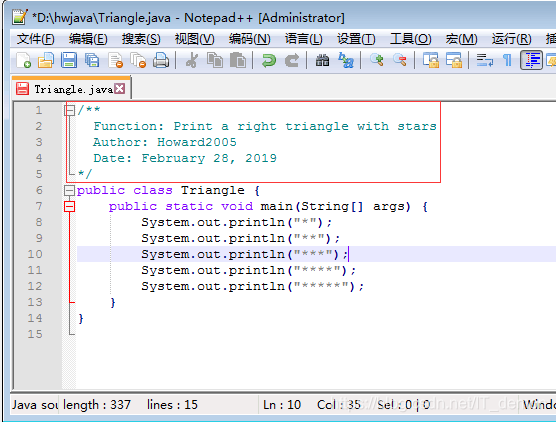This screenshot has width=556, height=422.
Task: Click the Close All documents icon
Action: pyautogui.click(x=138, y=60)
